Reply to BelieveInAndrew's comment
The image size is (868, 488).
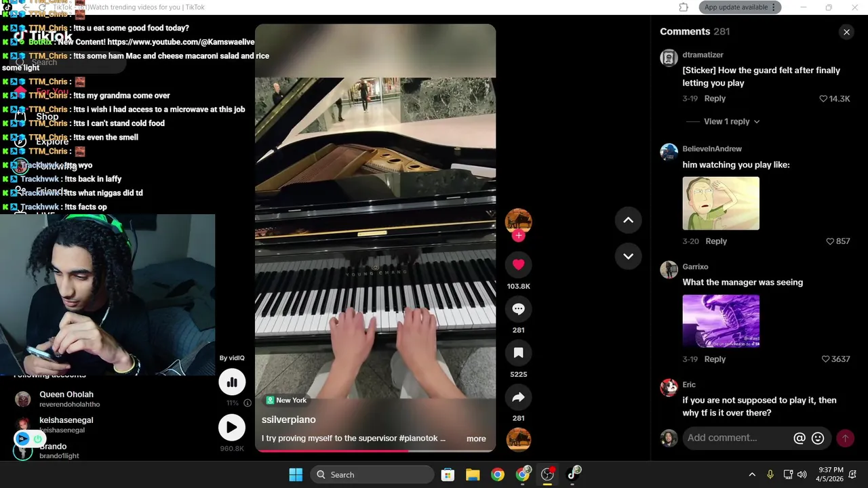(716, 241)
